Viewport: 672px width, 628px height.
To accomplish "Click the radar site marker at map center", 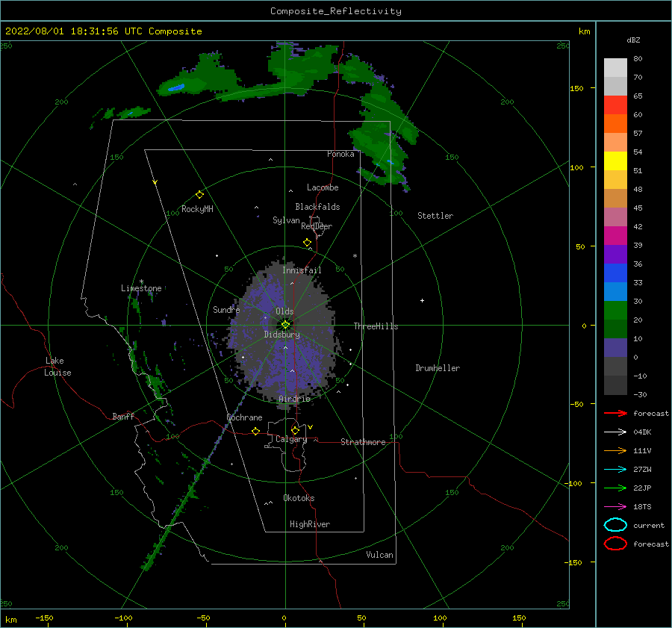I will pyautogui.click(x=285, y=325).
